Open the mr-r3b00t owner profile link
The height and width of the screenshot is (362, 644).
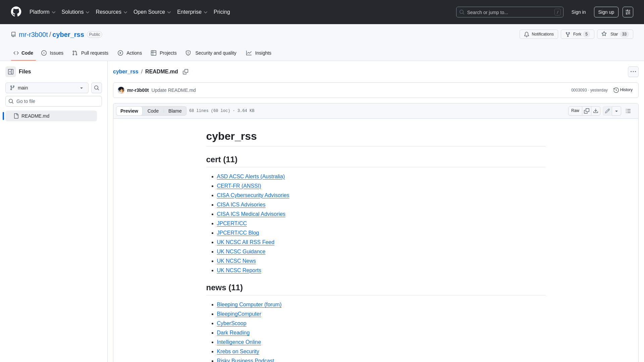coord(33,35)
